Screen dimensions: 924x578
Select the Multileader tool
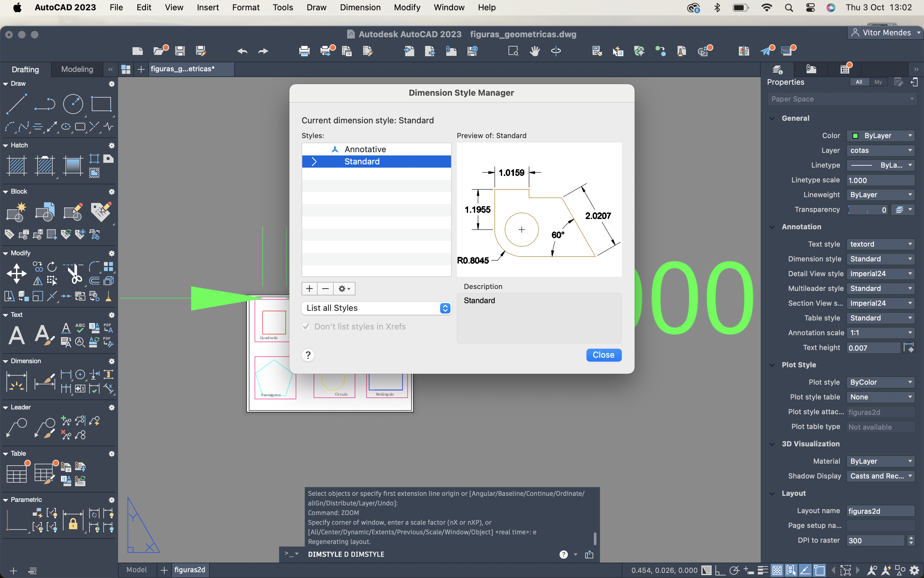coord(16,428)
